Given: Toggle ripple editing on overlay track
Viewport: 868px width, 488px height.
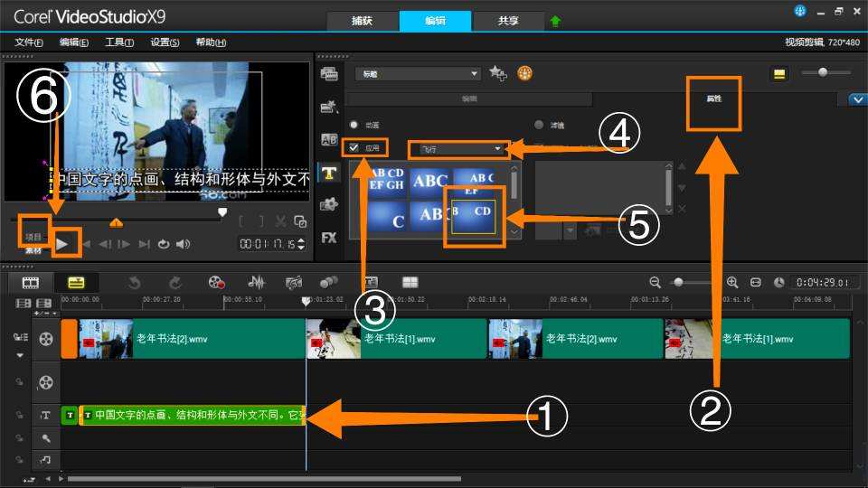Looking at the screenshot, I should [x=19, y=381].
